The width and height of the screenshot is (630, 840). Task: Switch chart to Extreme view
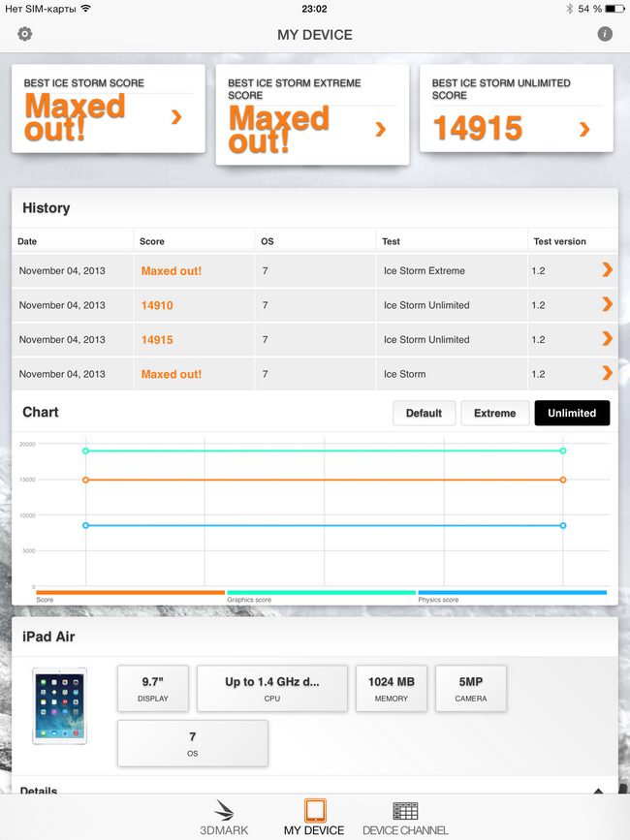pyautogui.click(x=494, y=413)
